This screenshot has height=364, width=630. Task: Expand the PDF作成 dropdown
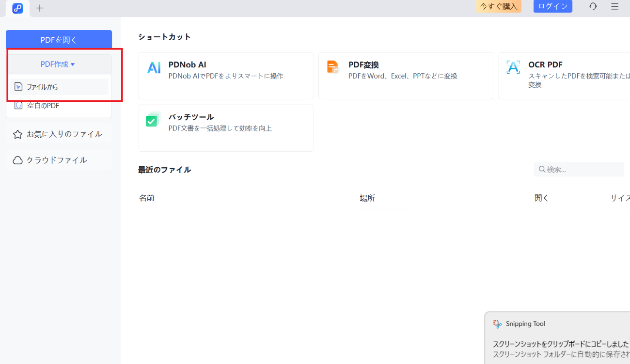[59, 63]
